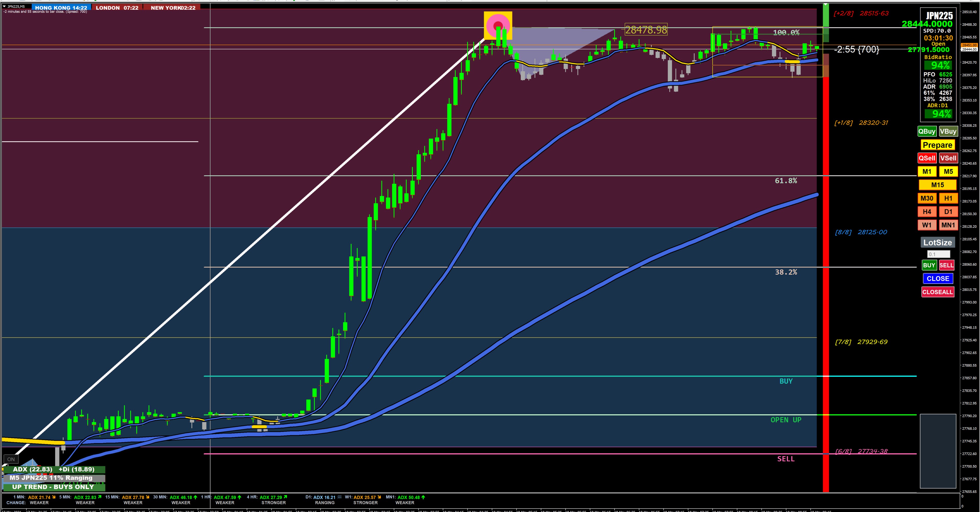This screenshot has width=980, height=512.
Task: Click the 28478.98 price label
Action: click(x=646, y=30)
